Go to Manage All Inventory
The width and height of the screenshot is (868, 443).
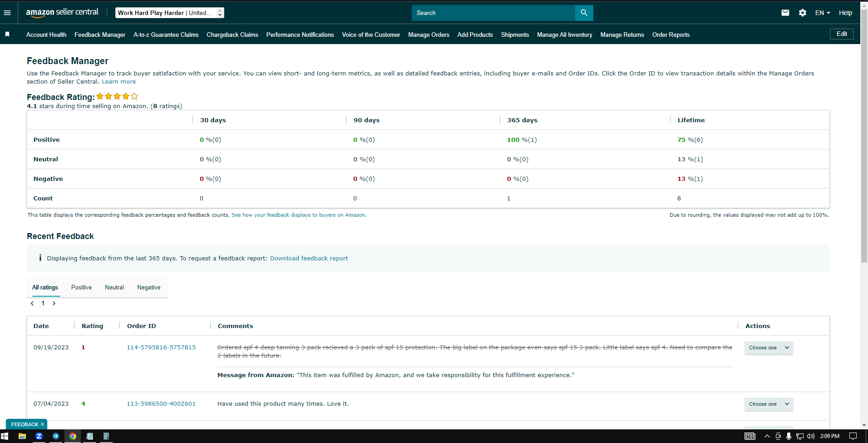tap(564, 35)
